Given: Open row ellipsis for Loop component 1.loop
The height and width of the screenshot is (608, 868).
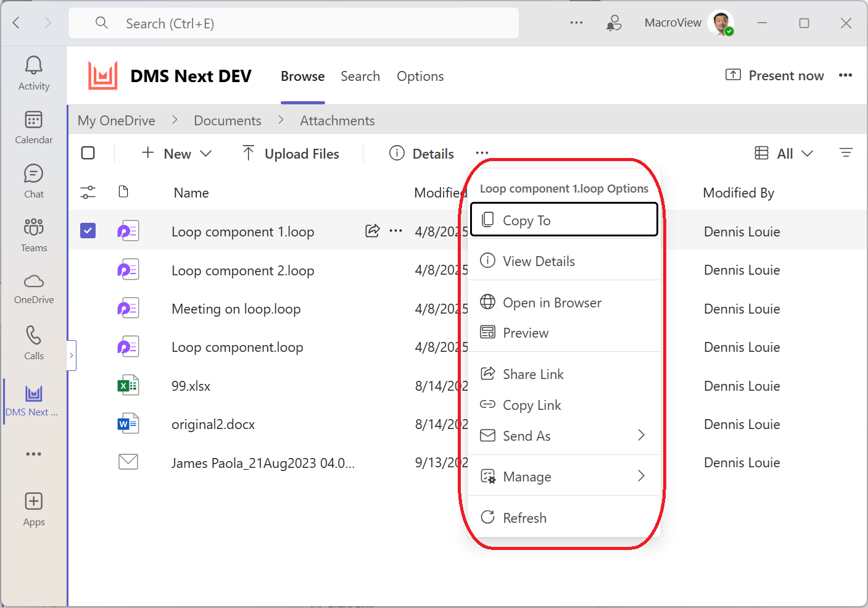Looking at the screenshot, I should 396,231.
